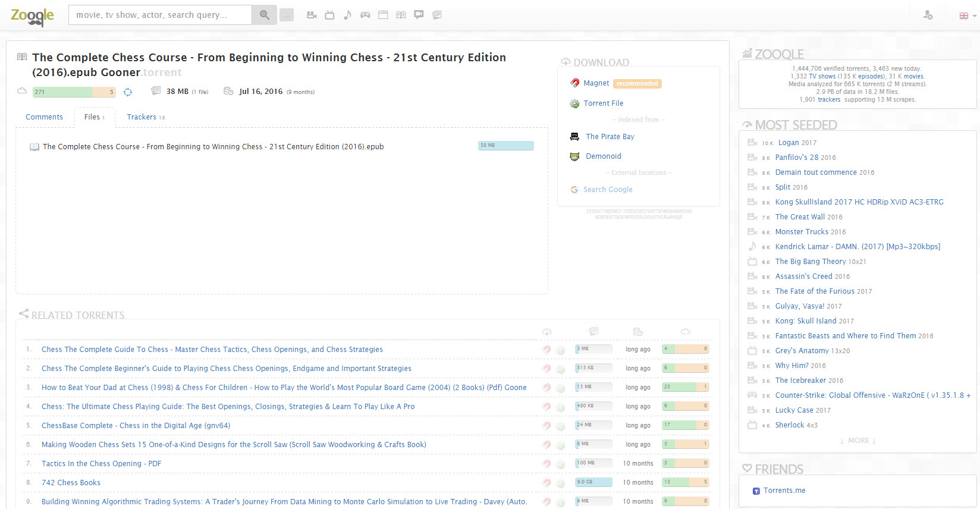Expand advanced search options ellipsis button
The image size is (980, 509).
pyautogui.click(x=287, y=15)
